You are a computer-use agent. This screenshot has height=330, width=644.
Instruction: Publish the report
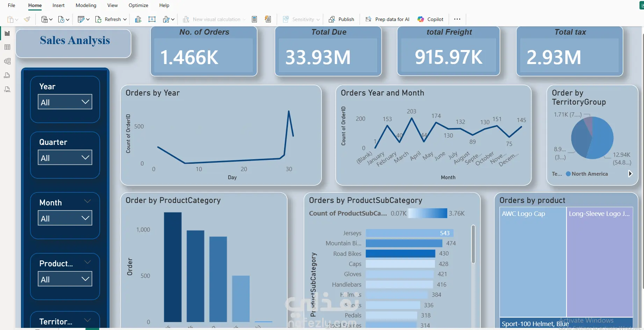point(341,19)
